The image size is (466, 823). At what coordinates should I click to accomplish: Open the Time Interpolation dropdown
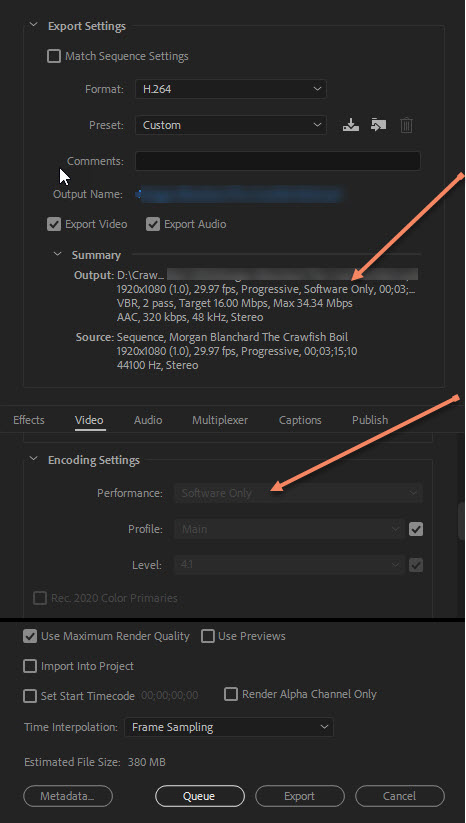[229, 727]
